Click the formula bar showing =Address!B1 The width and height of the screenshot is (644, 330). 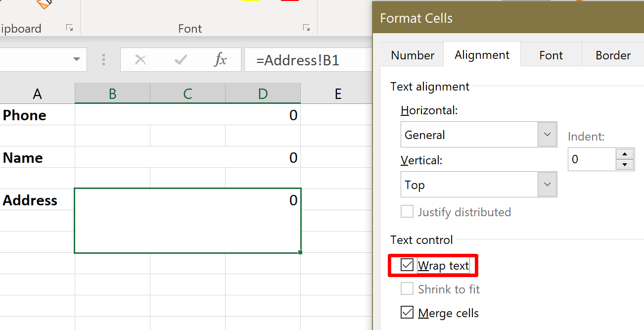click(297, 60)
